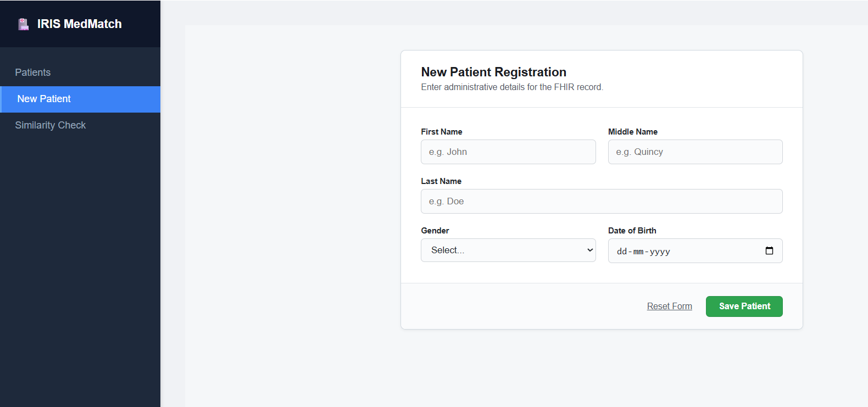Click the Reset Form link
This screenshot has height=407, width=868.
click(x=669, y=306)
